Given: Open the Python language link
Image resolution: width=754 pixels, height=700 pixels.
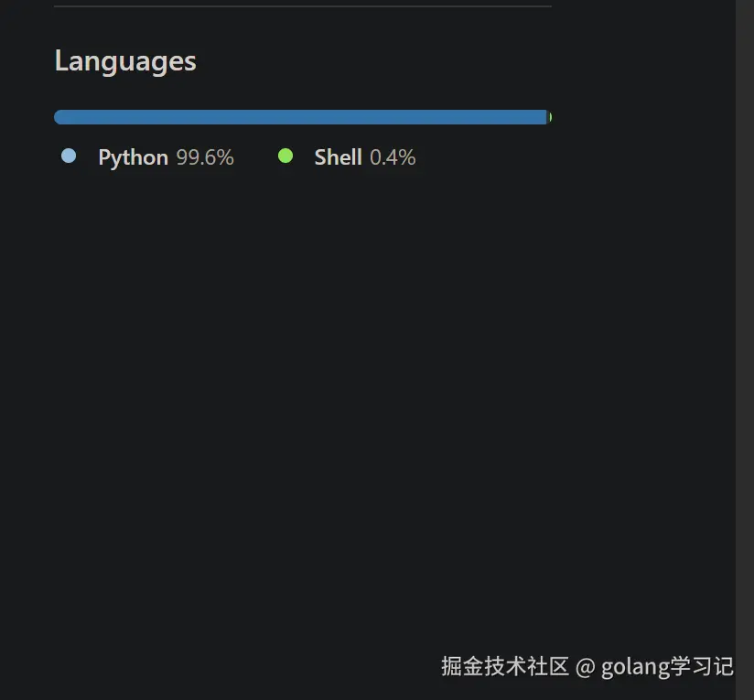Looking at the screenshot, I should [x=134, y=157].
